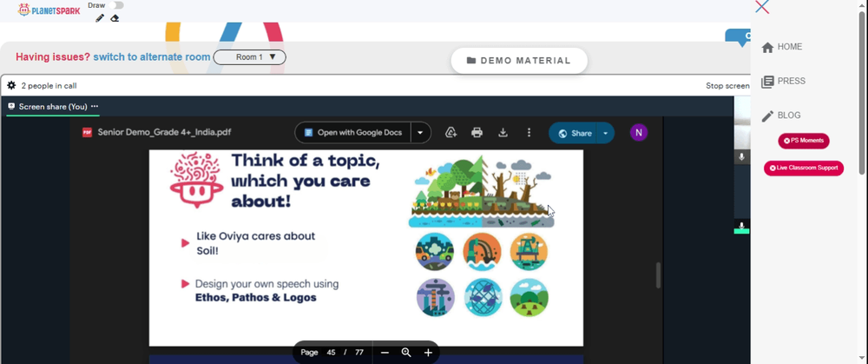Click the PlanetSpark logo
The image size is (868, 364).
click(x=49, y=10)
